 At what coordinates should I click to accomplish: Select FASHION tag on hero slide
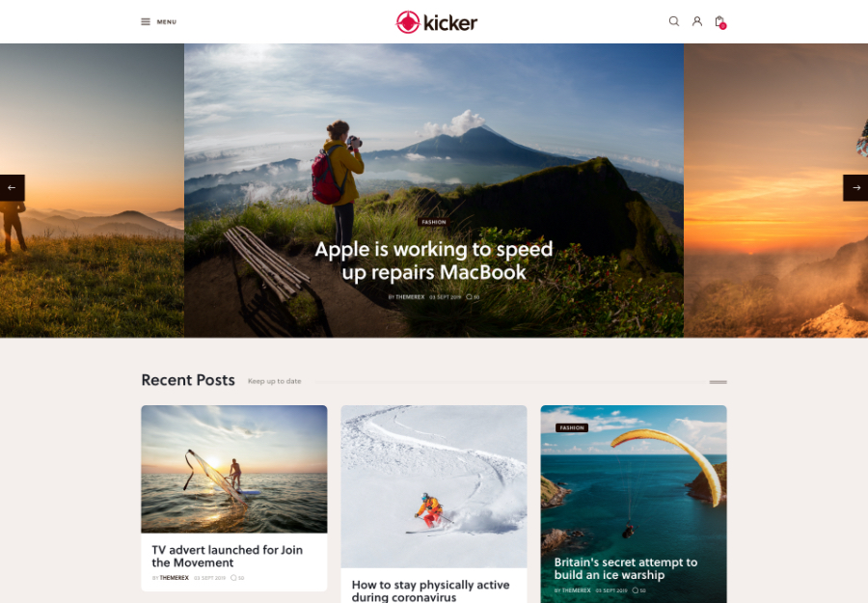click(x=433, y=222)
